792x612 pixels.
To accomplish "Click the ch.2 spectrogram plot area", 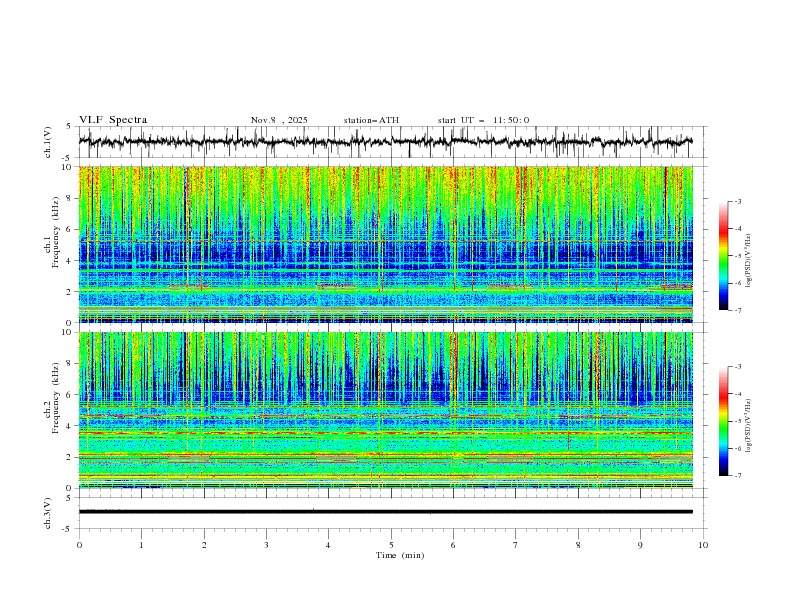I will coord(385,410).
